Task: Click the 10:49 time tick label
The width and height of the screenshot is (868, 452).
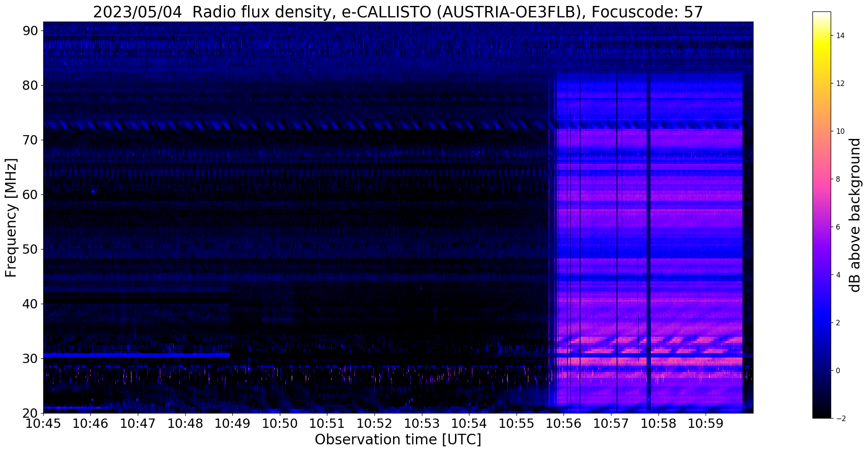Action: (232, 424)
